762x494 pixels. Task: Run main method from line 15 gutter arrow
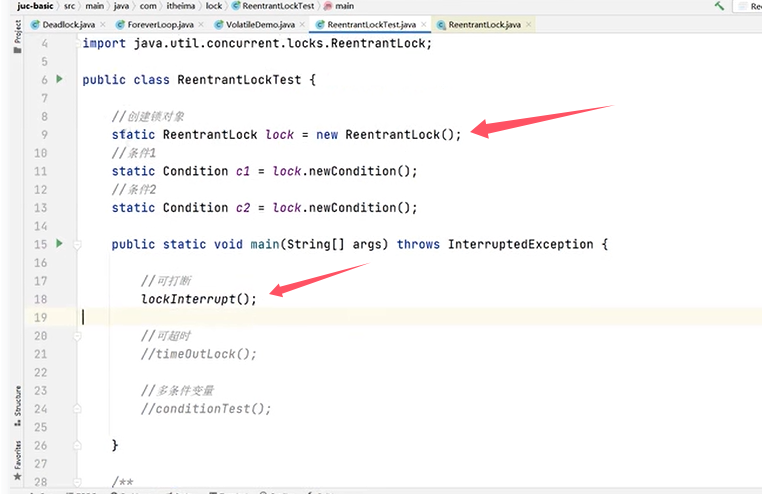click(59, 243)
